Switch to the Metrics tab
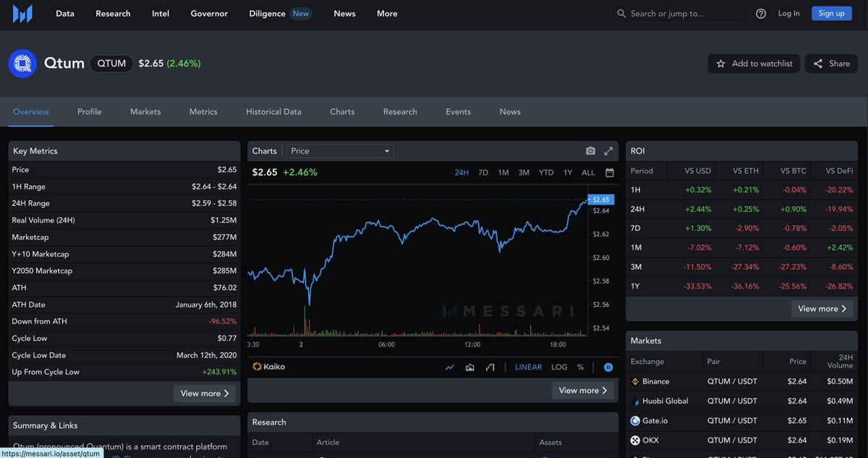868x458 pixels. tap(203, 111)
